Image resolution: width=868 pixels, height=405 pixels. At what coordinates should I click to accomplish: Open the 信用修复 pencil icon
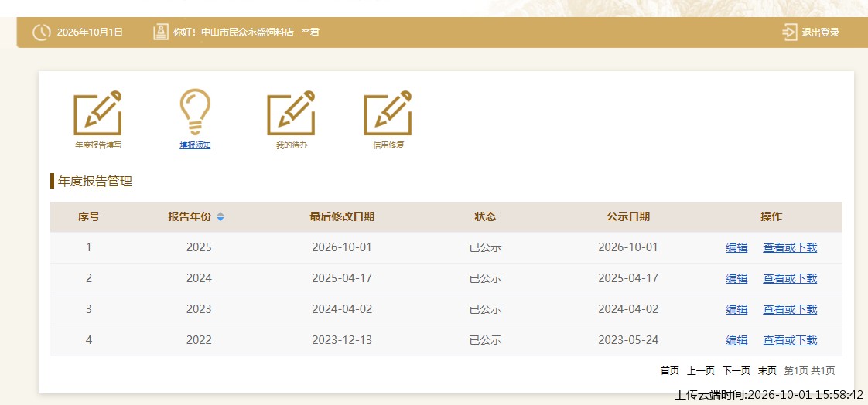pyautogui.click(x=388, y=113)
